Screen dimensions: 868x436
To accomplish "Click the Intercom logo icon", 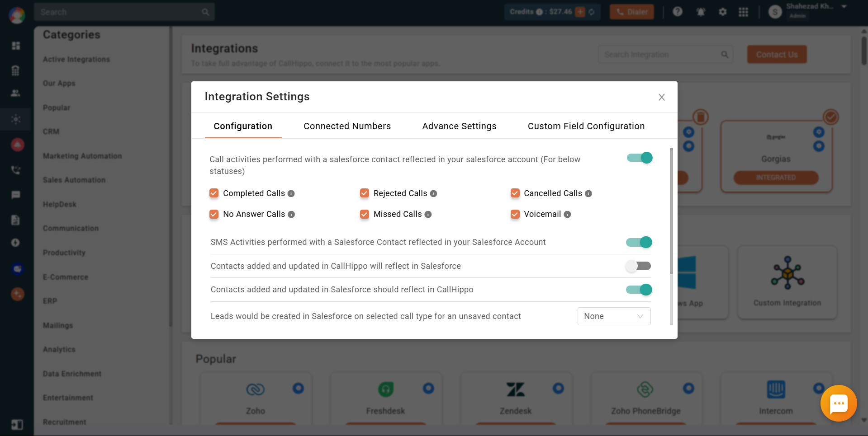I will pos(776,389).
